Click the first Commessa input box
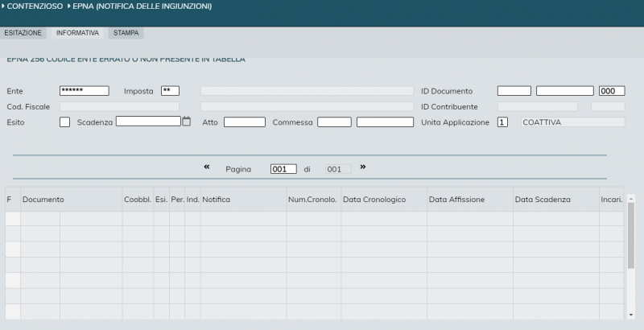 click(334, 122)
